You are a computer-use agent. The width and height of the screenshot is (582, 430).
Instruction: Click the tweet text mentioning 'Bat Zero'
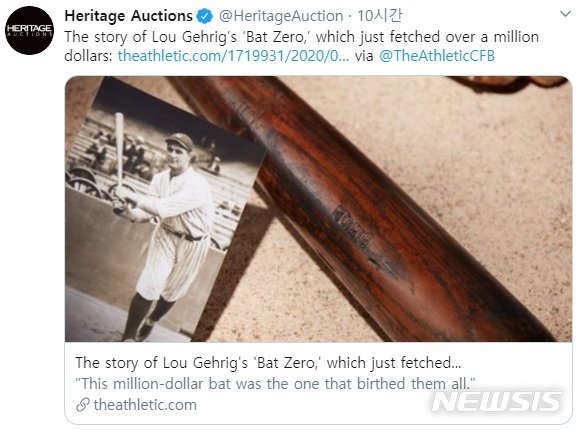tap(301, 37)
